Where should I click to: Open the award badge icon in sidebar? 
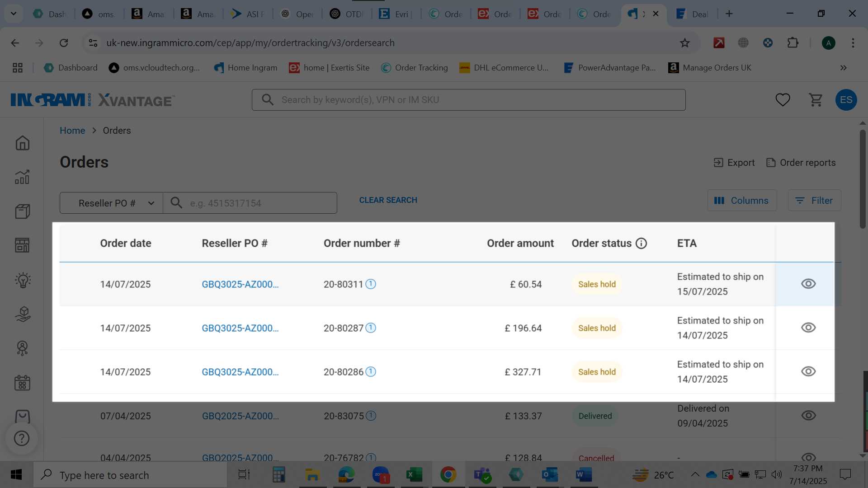click(22, 348)
